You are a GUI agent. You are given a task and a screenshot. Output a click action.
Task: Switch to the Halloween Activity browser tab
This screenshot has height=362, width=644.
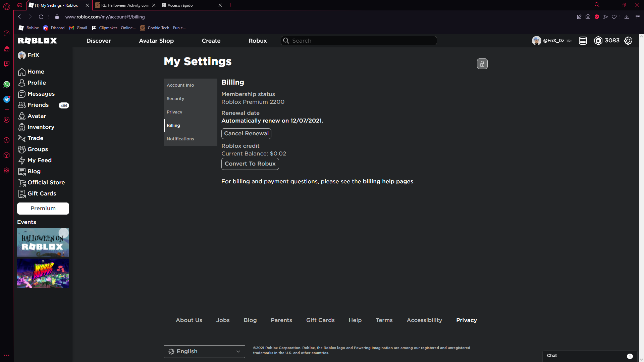[x=125, y=5]
